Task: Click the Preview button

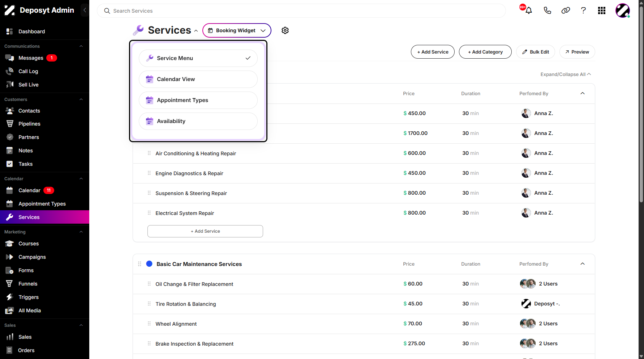Action: (577, 52)
